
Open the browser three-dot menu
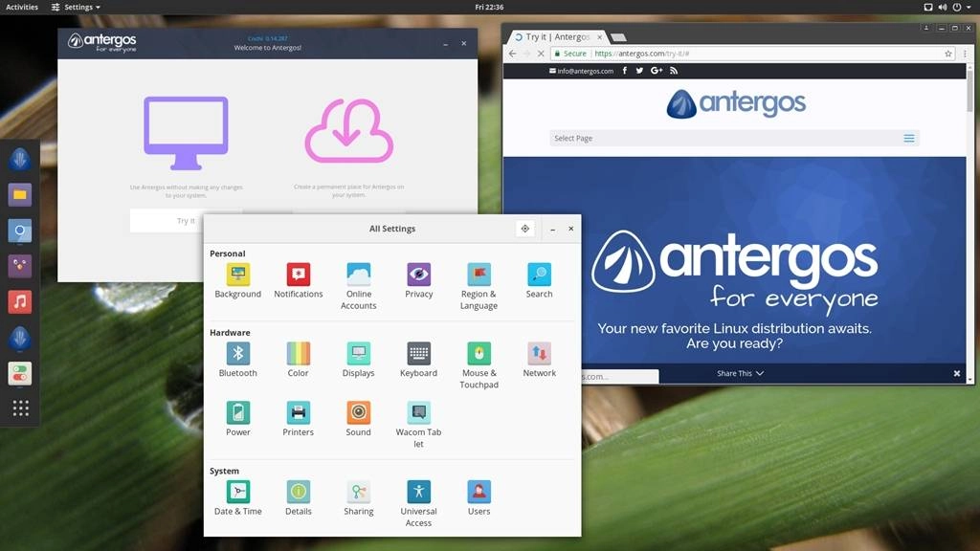965,54
